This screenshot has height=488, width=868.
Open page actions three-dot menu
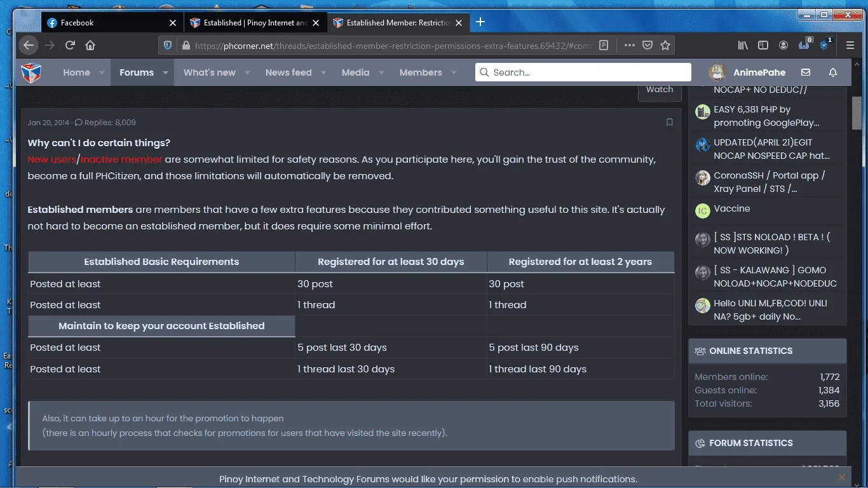point(629,45)
